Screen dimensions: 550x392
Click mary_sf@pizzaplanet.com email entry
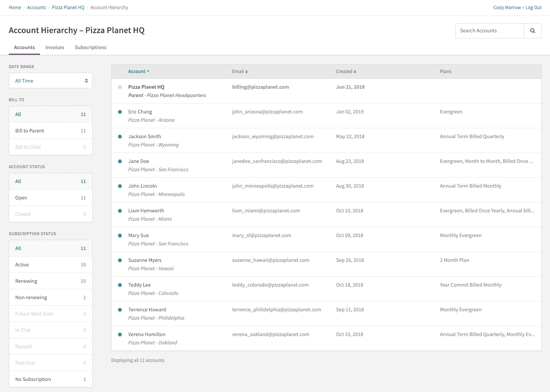tap(261, 235)
